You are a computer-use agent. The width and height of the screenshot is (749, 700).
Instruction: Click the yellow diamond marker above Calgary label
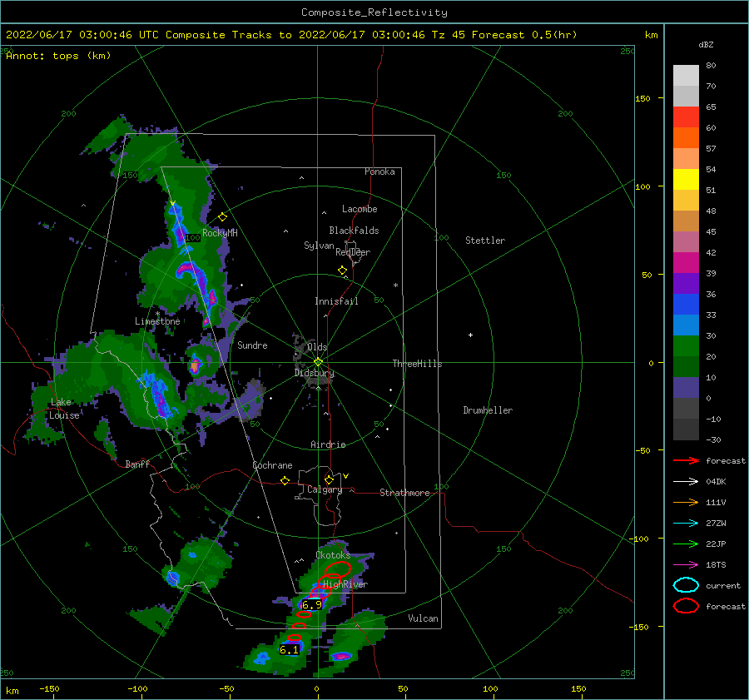coord(329,479)
